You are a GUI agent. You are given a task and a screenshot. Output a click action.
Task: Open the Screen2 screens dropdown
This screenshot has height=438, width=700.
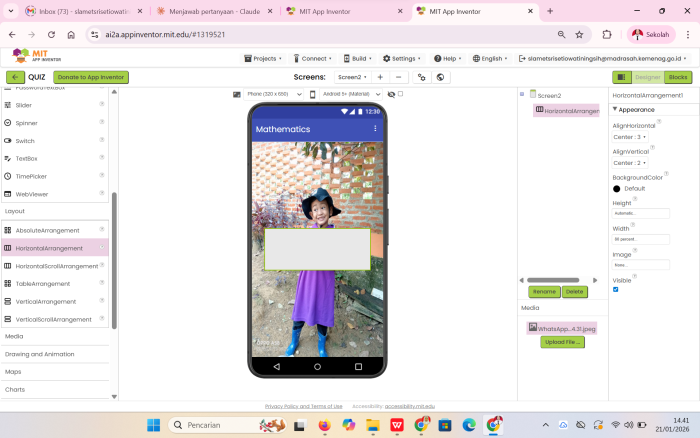(352, 77)
